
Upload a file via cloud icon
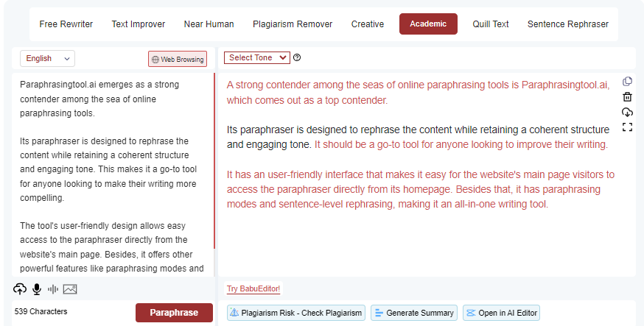[x=20, y=289]
